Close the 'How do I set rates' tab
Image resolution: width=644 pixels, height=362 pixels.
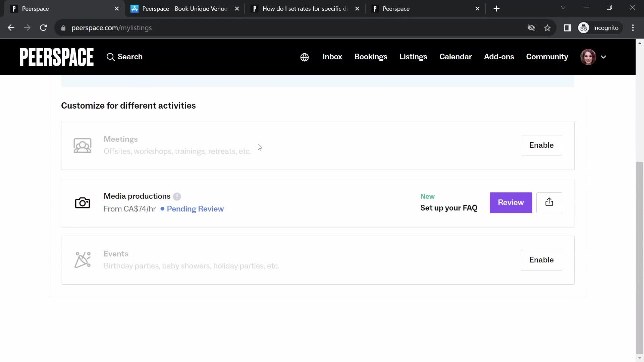[357, 9]
